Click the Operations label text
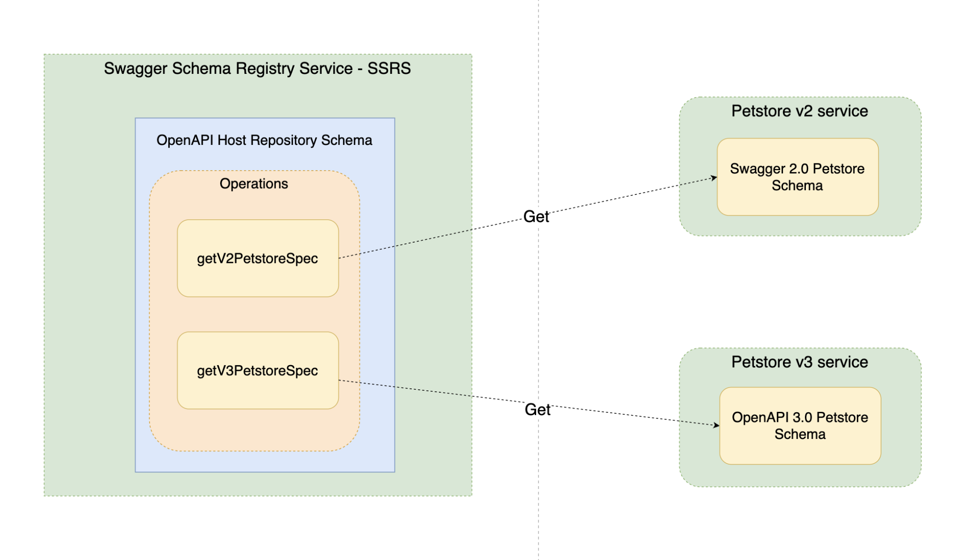 pos(254,183)
